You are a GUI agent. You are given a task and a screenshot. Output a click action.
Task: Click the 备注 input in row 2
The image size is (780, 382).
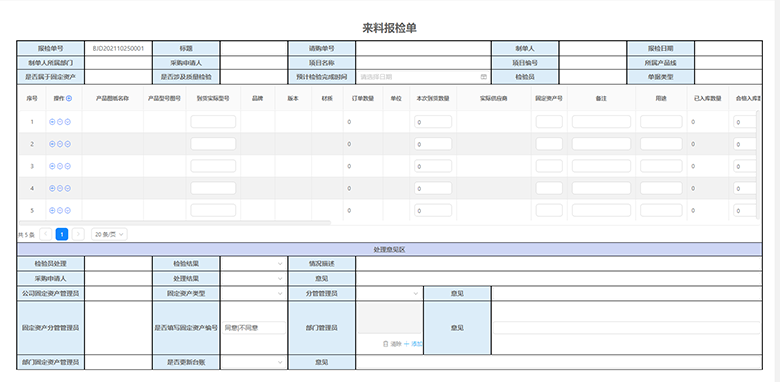click(601, 144)
